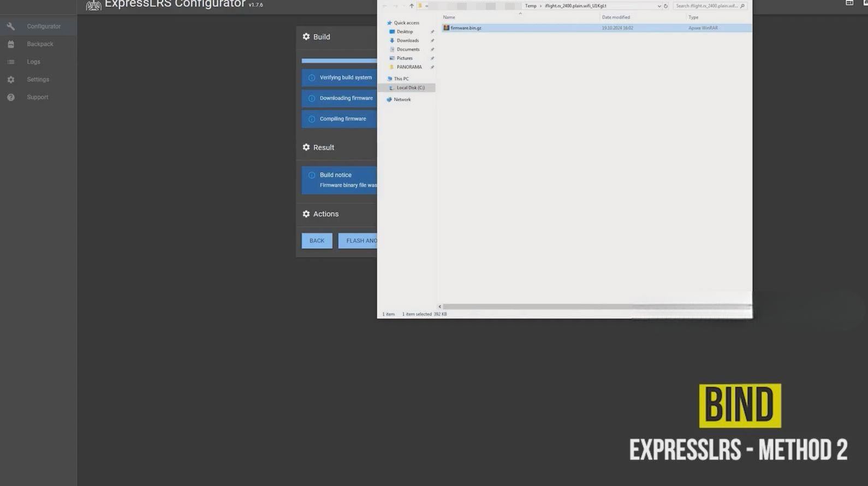The image size is (868, 486).
Task: Click the search magnifier icon in Explorer
Action: [x=742, y=6]
